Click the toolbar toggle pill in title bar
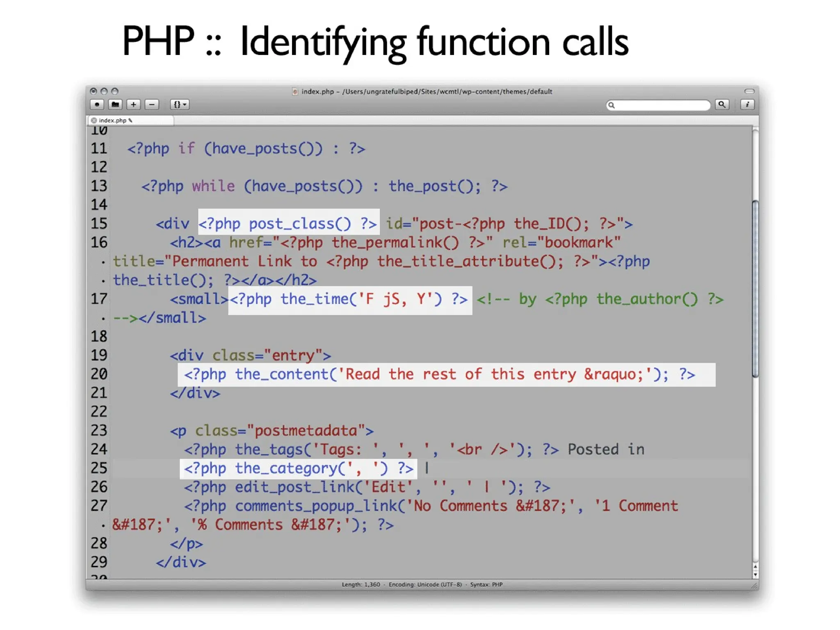The width and height of the screenshot is (840, 630). coord(749,91)
